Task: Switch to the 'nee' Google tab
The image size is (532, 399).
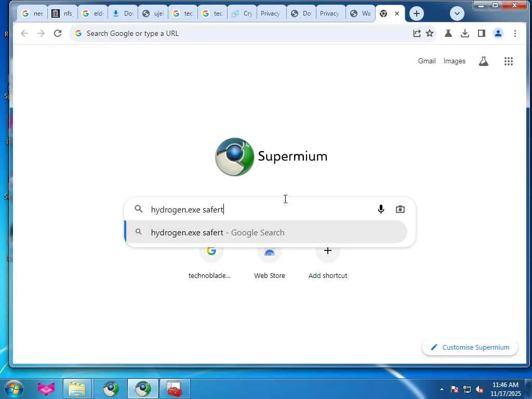Action: pos(32,14)
